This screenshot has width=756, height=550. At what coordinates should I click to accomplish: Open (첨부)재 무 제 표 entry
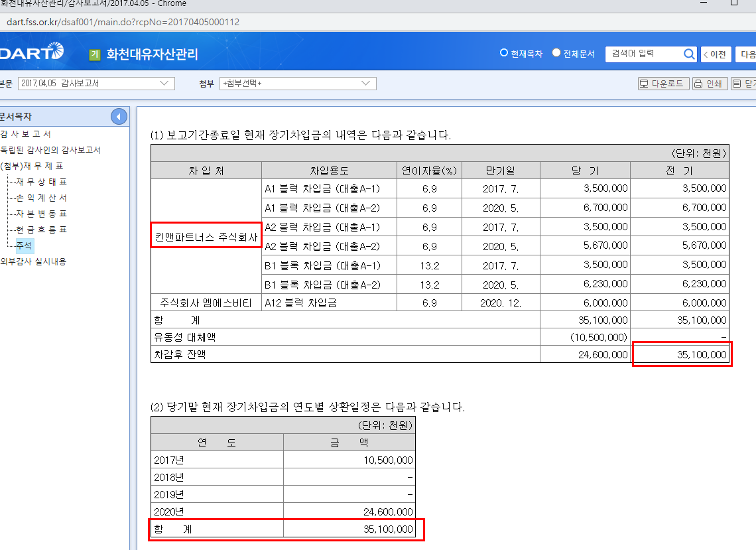click(32, 166)
